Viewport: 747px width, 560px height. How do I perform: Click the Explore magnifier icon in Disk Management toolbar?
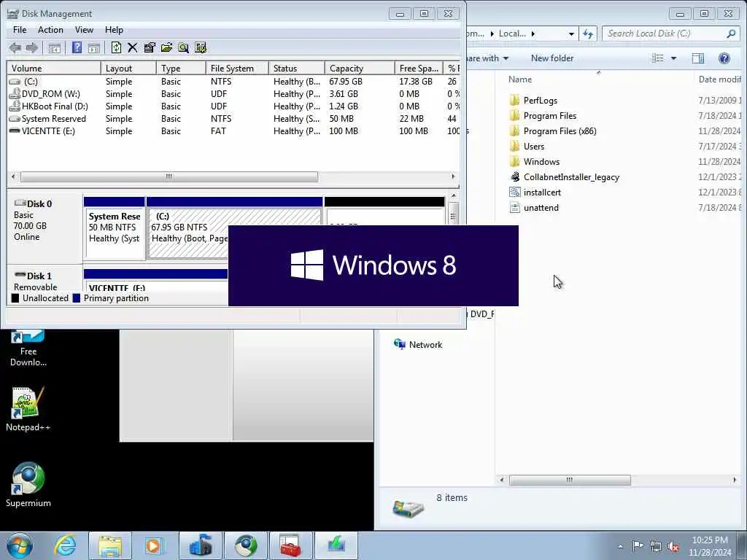point(183,47)
